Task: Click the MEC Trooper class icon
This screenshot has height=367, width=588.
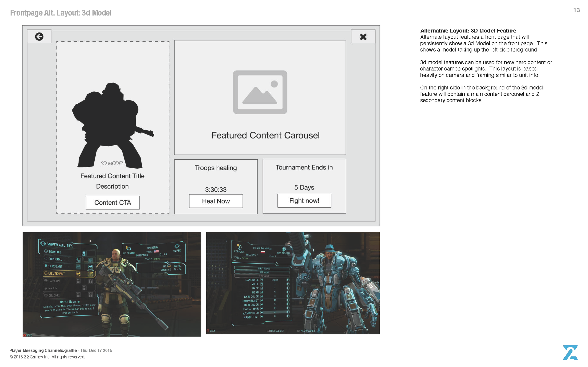Action: coord(283,249)
